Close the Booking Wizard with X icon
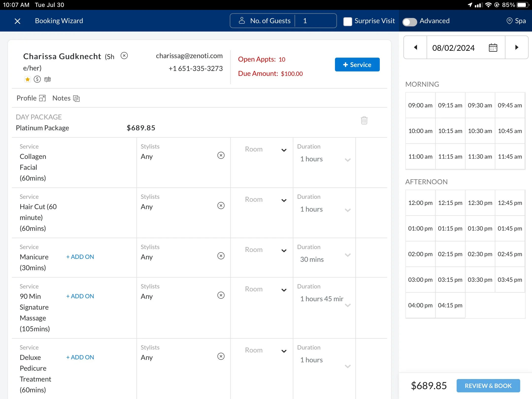Viewport: 532px width, 399px height. pyautogui.click(x=17, y=21)
